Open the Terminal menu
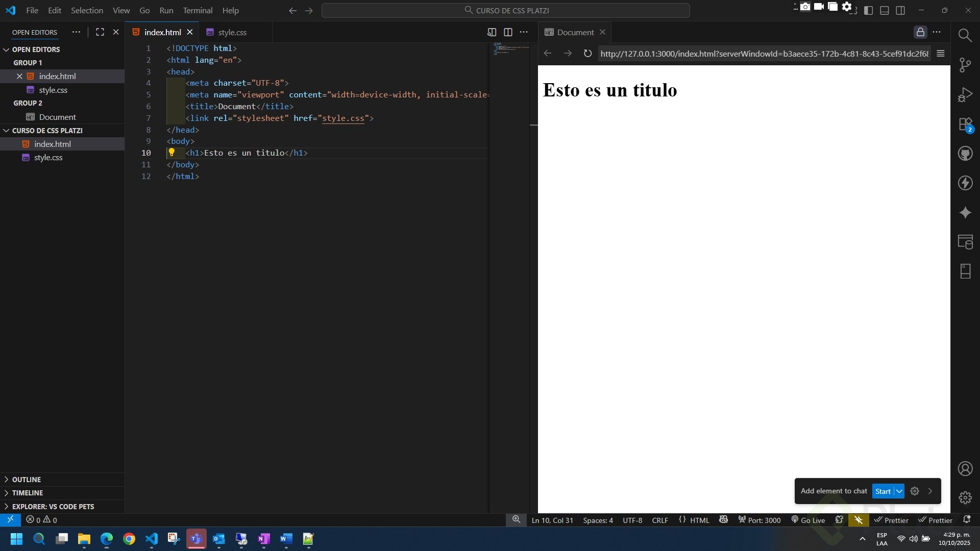 198,10
